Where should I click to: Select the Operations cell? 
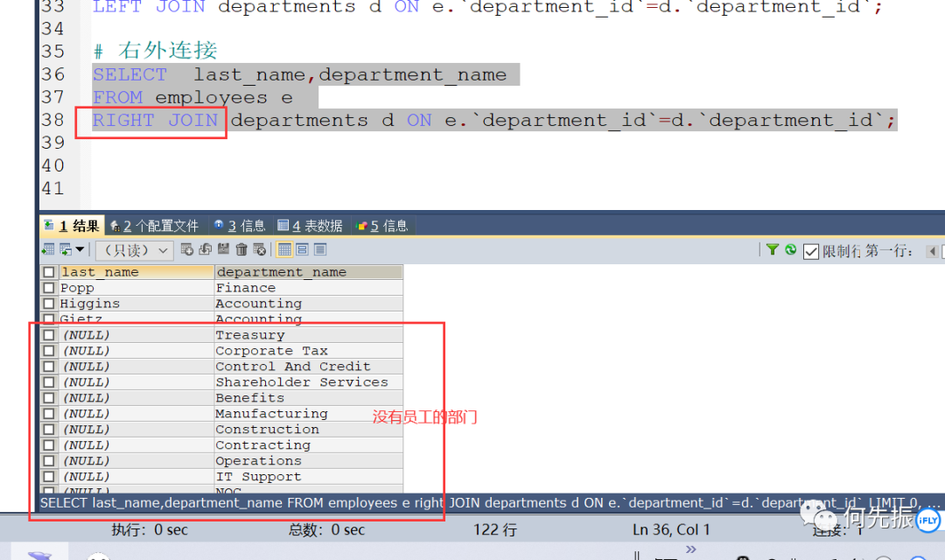pyautogui.click(x=309, y=460)
